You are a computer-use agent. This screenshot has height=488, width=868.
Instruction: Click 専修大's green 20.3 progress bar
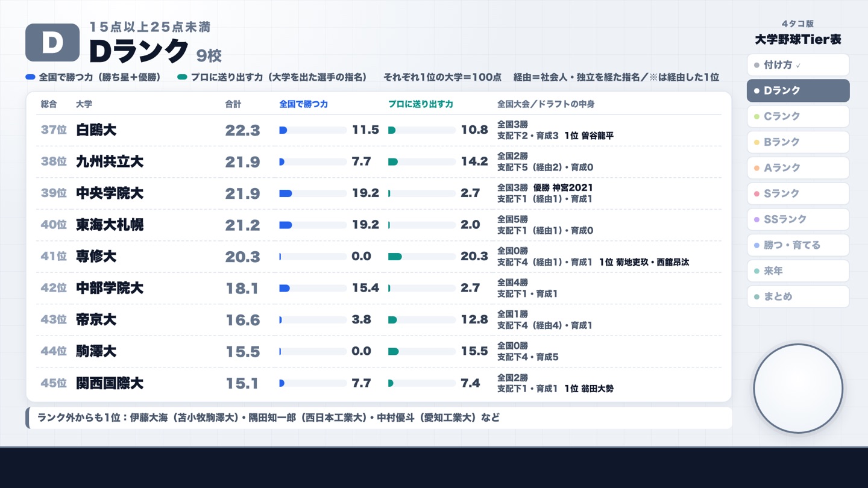coord(422,257)
